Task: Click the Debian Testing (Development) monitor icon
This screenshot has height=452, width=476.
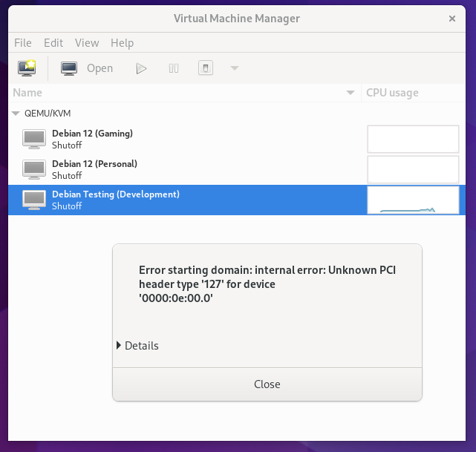Action: click(34, 200)
